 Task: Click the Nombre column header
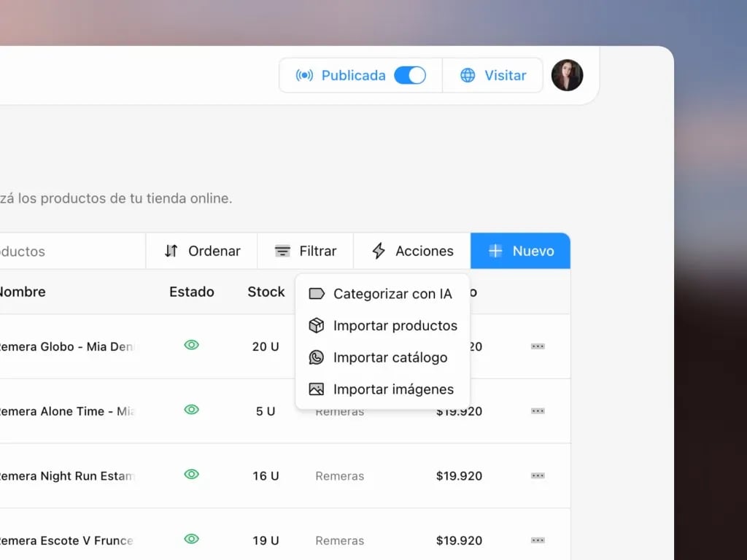point(23,292)
